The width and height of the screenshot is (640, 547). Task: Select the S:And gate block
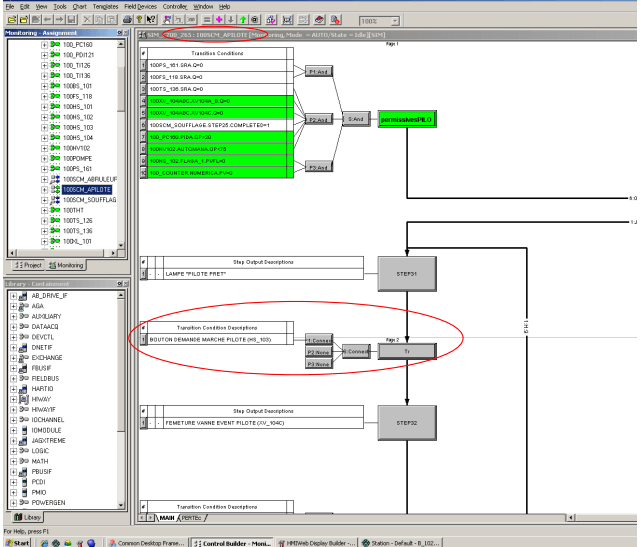(x=356, y=119)
